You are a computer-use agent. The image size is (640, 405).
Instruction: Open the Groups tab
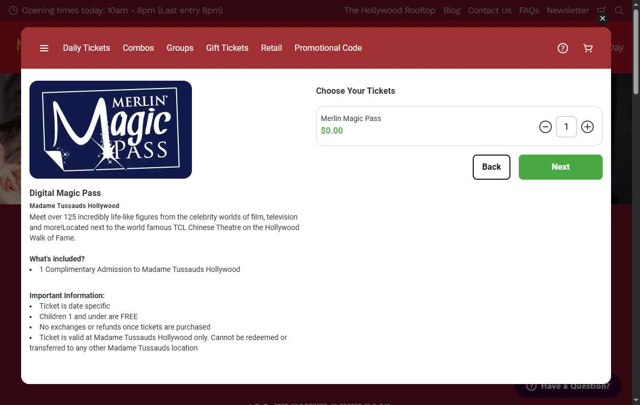click(x=180, y=48)
